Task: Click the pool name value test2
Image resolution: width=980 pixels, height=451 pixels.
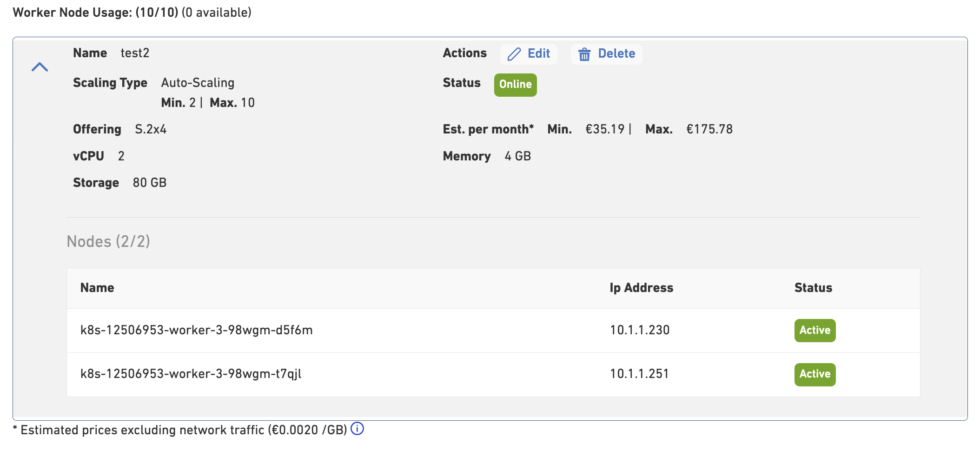Action: click(x=135, y=53)
